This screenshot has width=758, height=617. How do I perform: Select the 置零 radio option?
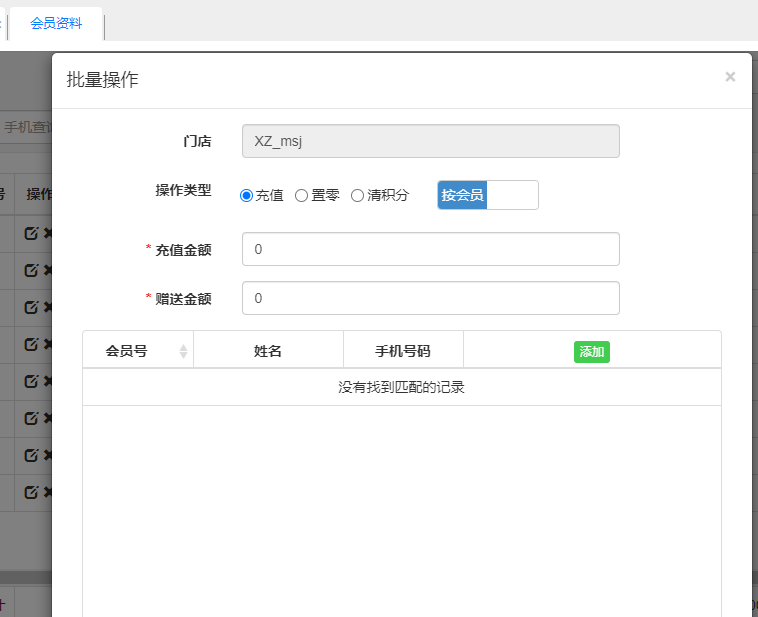[301, 196]
